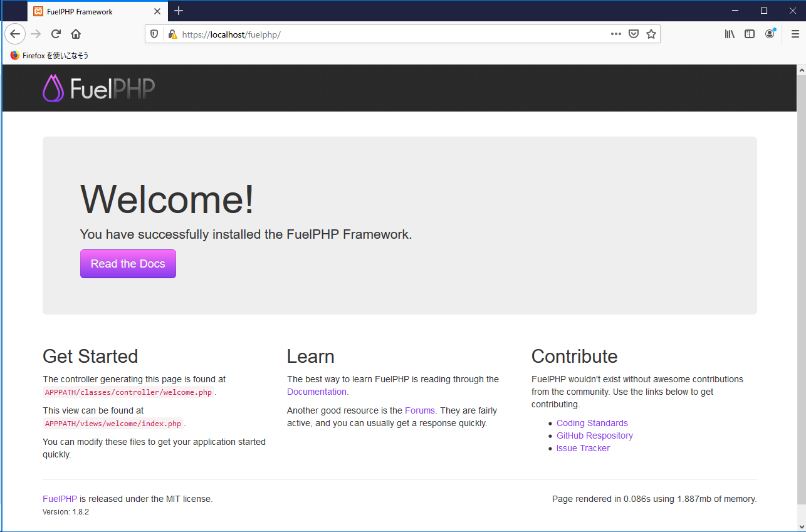This screenshot has height=532, width=806.
Task: Go to the Firefox home page
Action: pos(76,34)
